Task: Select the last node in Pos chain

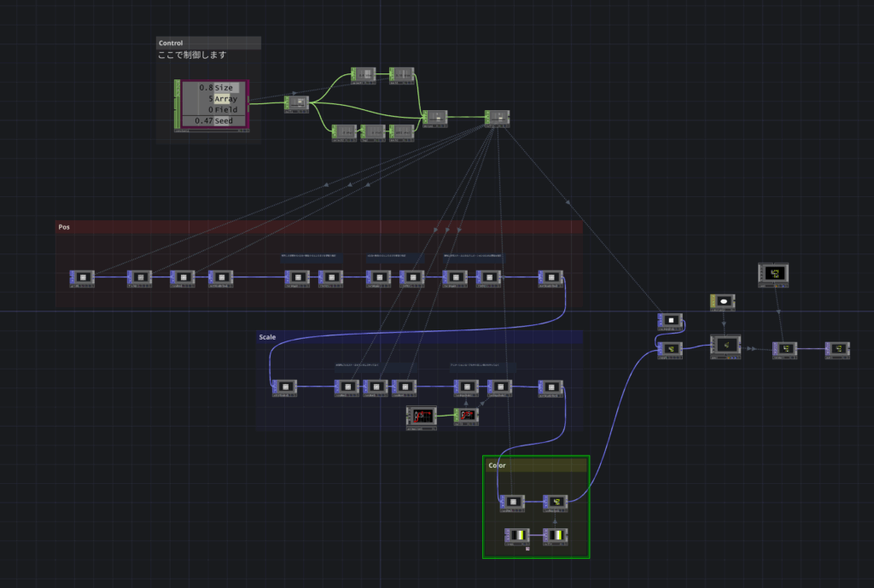Action: 551,277
